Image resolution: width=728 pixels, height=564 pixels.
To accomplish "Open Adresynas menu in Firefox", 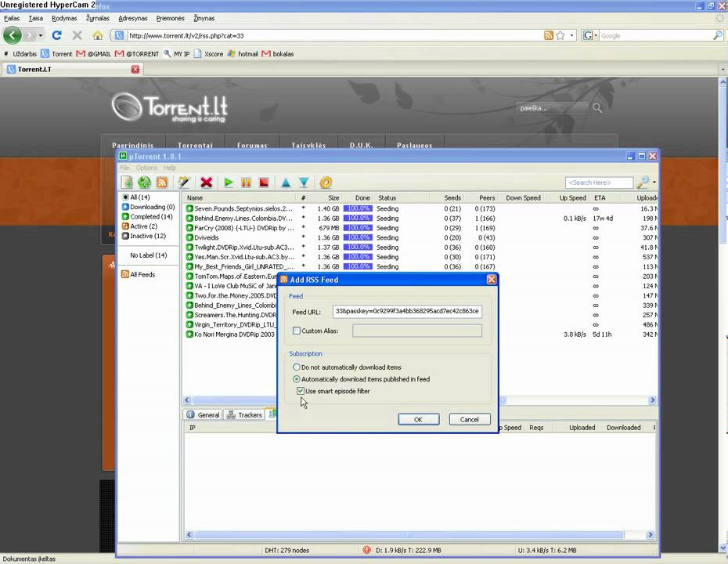I will point(133,18).
